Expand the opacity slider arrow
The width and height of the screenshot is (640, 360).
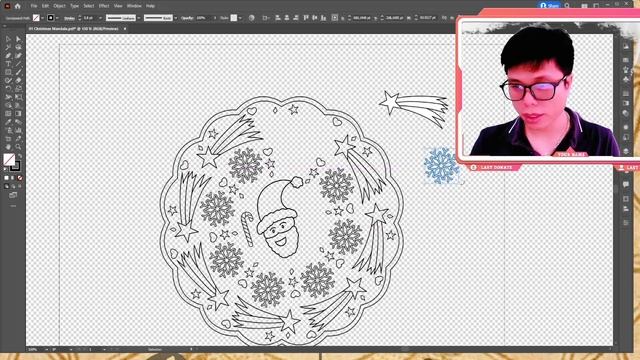pos(215,18)
